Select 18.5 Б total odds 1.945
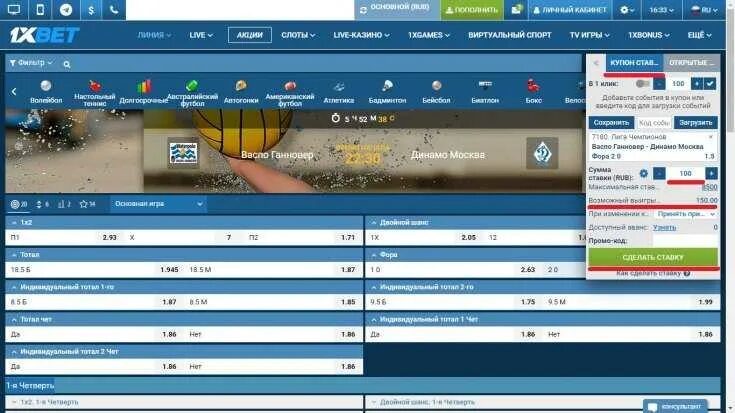 coord(94,270)
